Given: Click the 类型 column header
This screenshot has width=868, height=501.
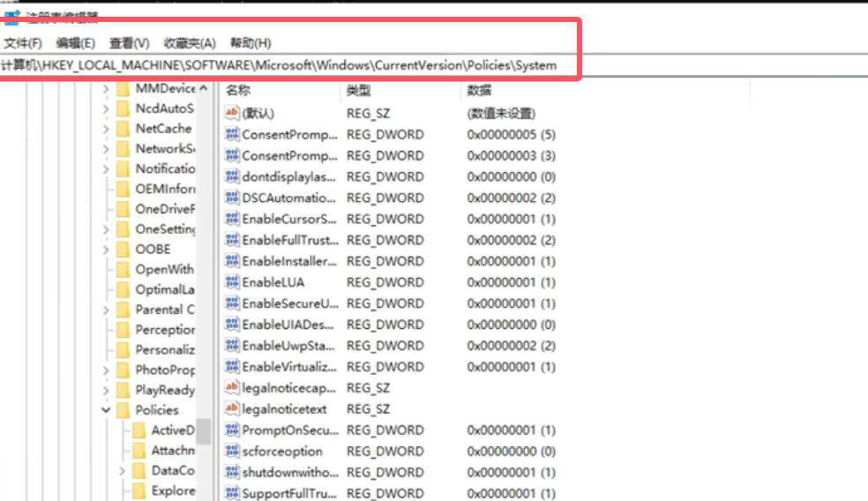Looking at the screenshot, I should 358,90.
